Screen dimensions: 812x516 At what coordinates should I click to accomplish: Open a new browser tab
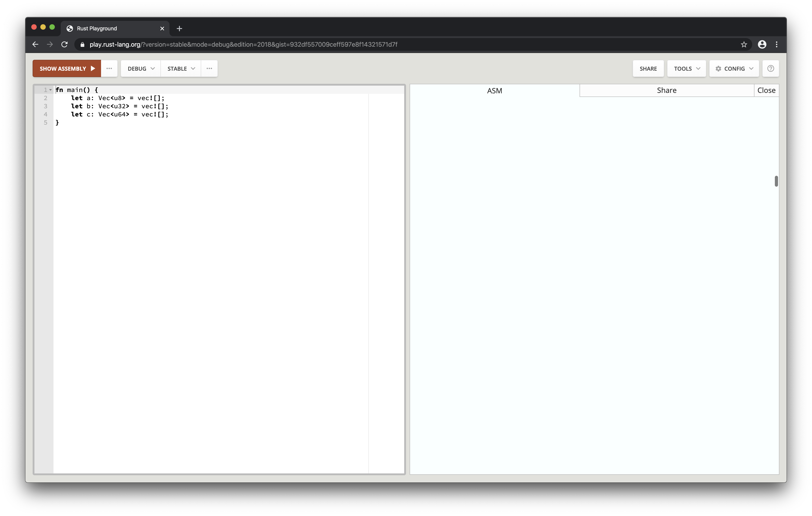pos(179,29)
